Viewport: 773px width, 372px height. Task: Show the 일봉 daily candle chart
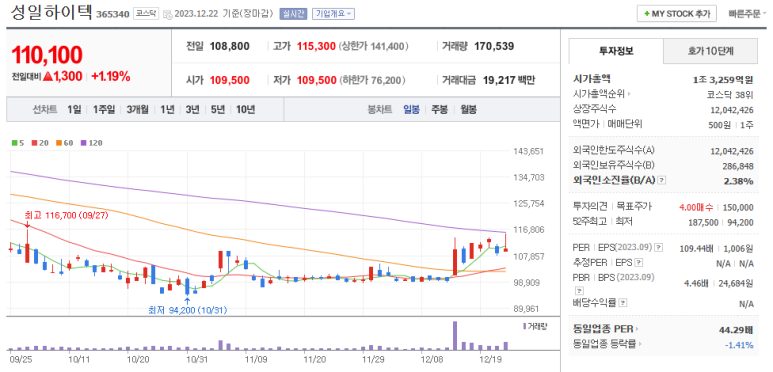pos(411,109)
